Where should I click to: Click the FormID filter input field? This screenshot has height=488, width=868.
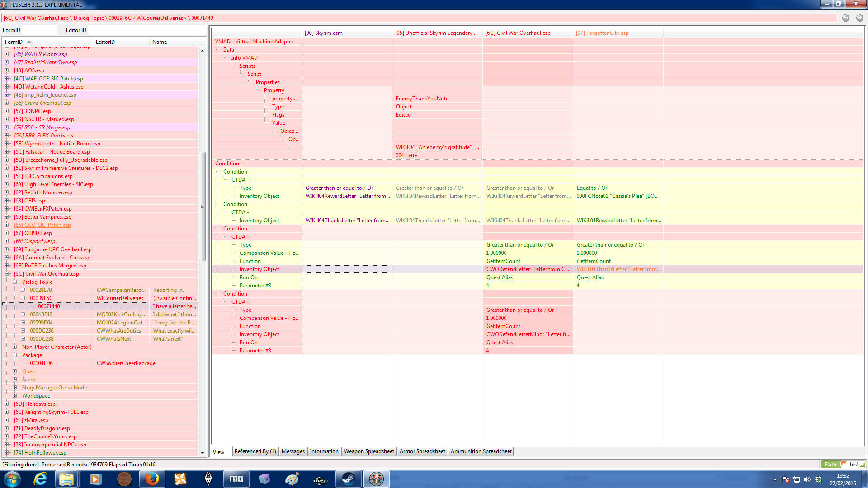tap(39, 30)
